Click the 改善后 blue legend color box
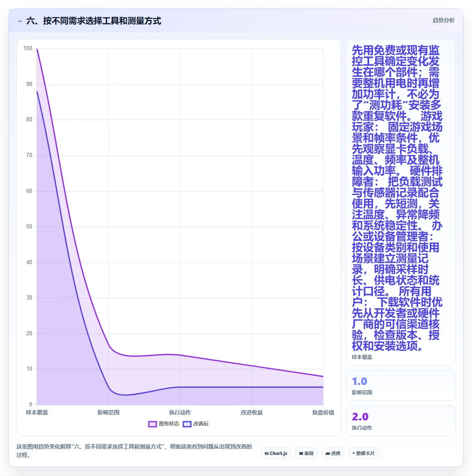 (187, 424)
